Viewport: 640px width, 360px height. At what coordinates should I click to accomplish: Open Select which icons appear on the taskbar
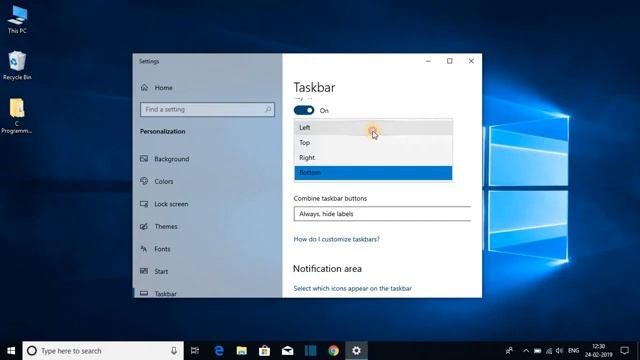353,288
